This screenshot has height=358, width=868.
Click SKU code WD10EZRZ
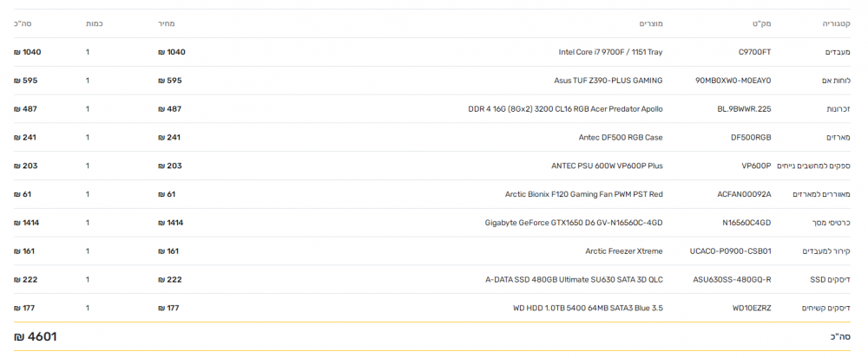[752, 309]
